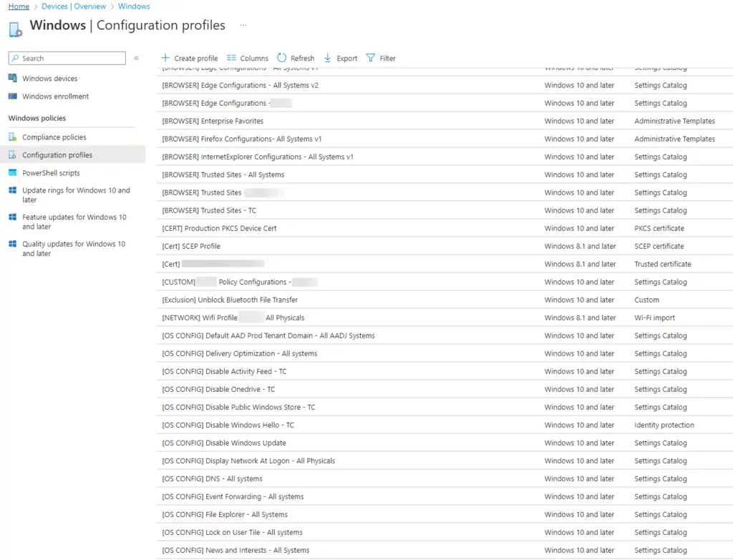Open Disable Public Windows Store - TC profile

tap(238, 407)
